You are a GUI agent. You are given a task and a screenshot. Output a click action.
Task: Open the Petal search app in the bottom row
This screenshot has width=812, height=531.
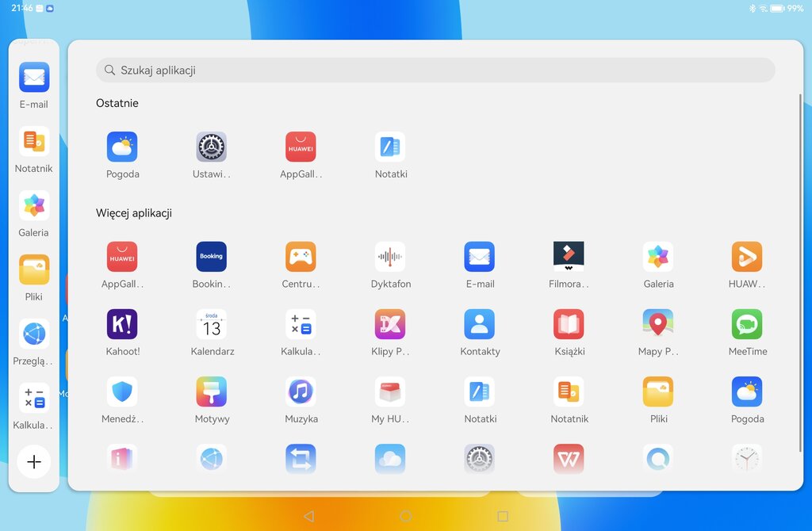(x=658, y=459)
